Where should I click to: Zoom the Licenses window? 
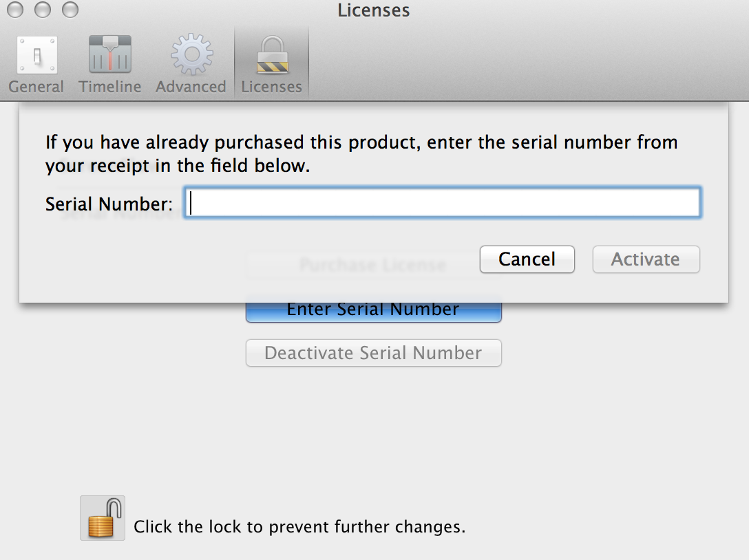click(x=70, y=10)
